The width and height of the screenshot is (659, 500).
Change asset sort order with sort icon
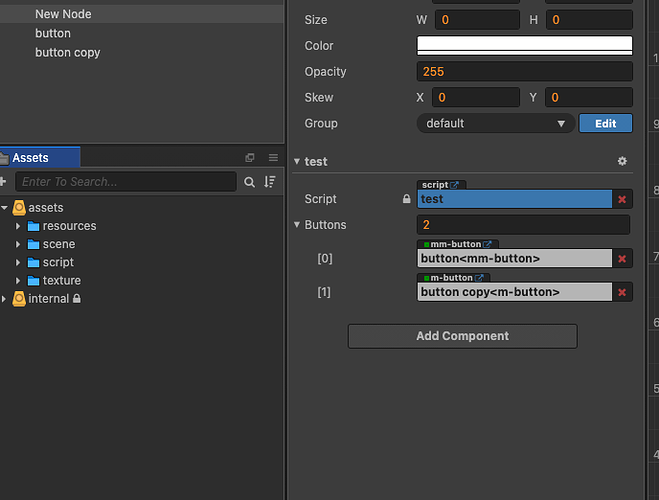click(x=270, y=182)
